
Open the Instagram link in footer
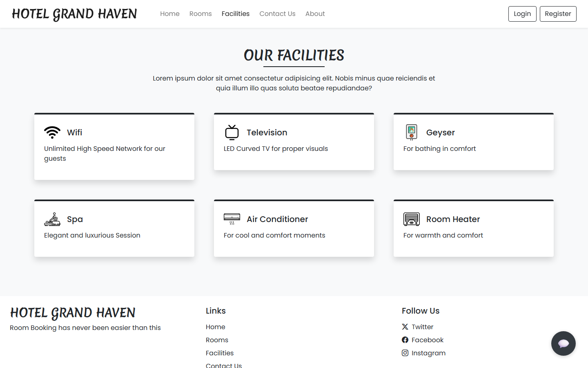coord(423,353)
